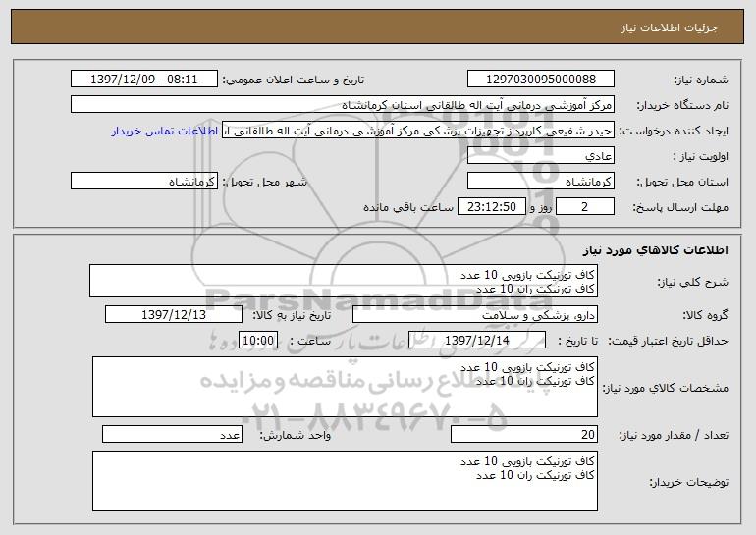Click the announcement date field 1397/12/09 - 08:11
The image size is (756, 535).
[x=144, y=80]
